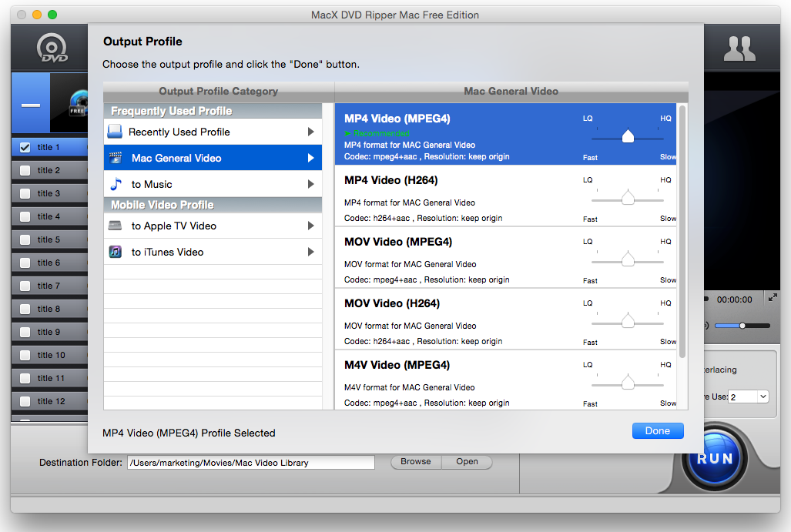This screenshot has width=791, height=532.
Task: Click the DVD cover thumbnail
Action: (69, 103)
